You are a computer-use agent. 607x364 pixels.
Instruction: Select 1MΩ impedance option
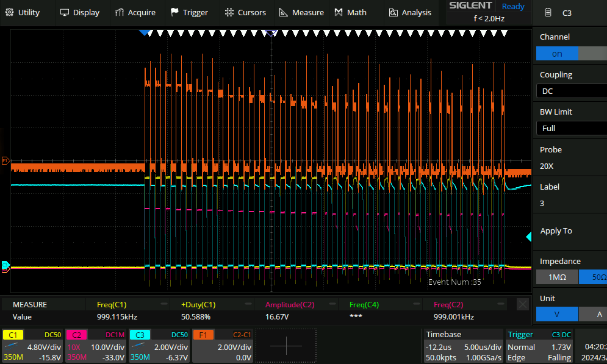pyautogui.click(x=556, y=277)
